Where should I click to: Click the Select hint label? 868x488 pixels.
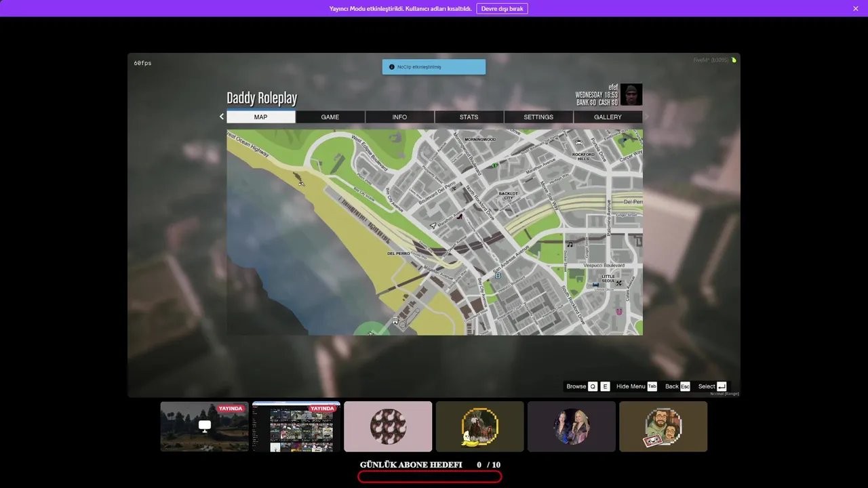(707, 386)
